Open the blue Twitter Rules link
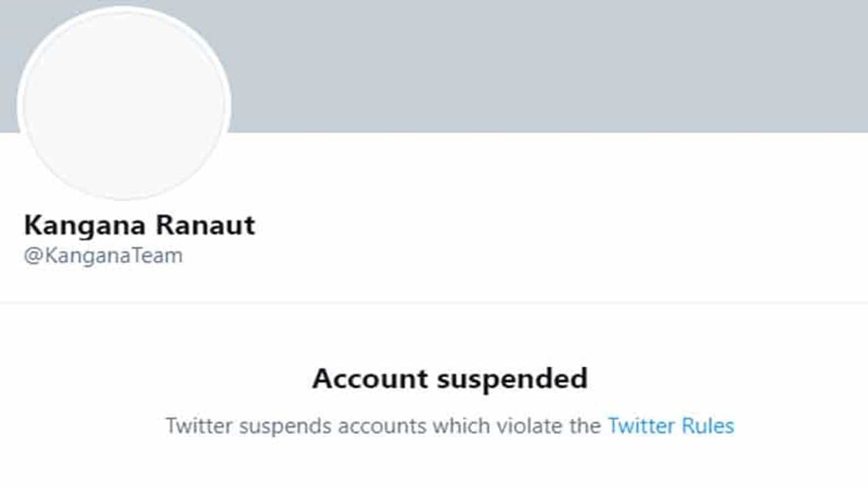The image size is (868, 488). (670, 426)
